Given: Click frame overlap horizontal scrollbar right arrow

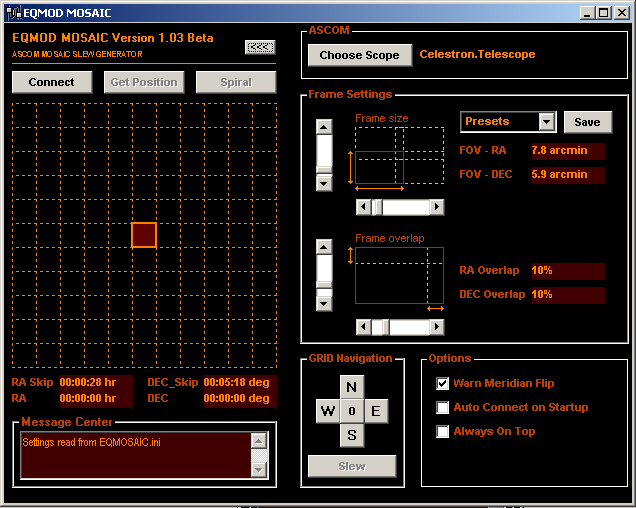Looking at the screenshot, I should click(x=437, y=327).
